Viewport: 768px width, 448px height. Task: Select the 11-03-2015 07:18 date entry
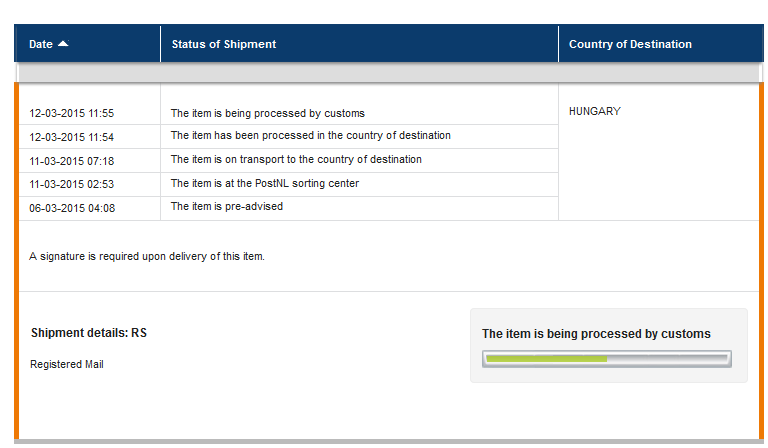click(72, 161)
